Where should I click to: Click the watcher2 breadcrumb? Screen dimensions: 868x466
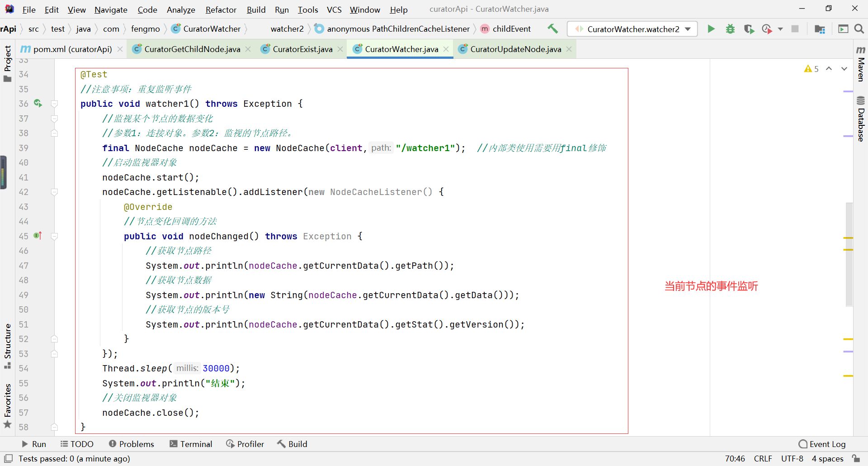[x=287, y=29]
